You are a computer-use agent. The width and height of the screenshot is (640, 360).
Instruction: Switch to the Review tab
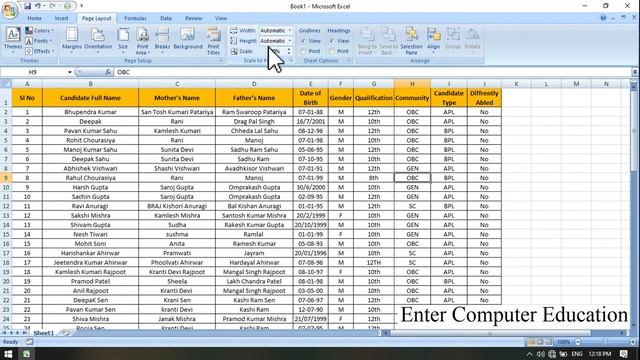(193, 18)
